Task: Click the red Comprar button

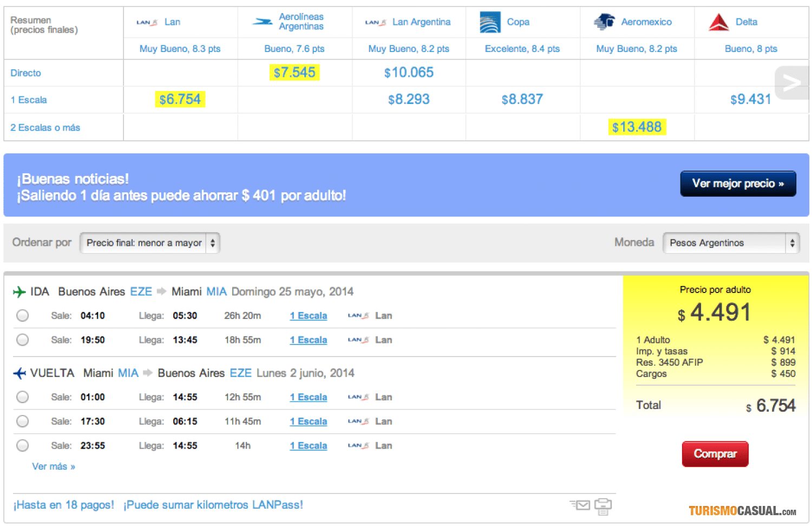Action: coord(715,454)
